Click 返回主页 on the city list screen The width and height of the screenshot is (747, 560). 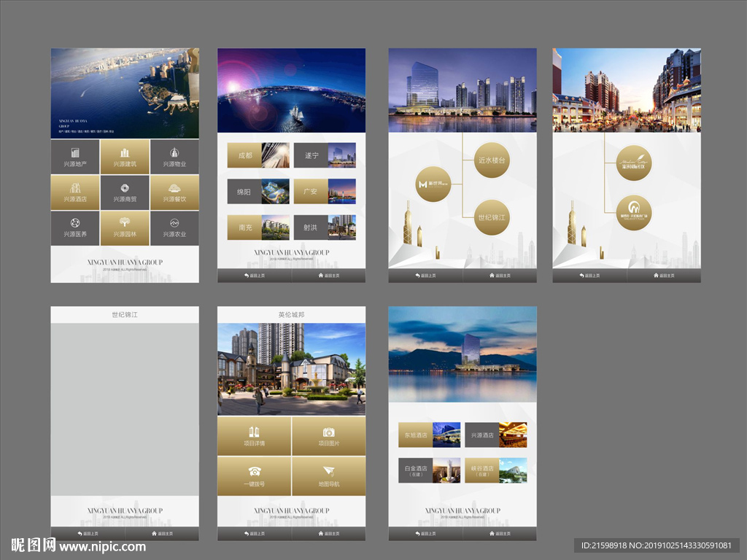[x=329, y=276]
